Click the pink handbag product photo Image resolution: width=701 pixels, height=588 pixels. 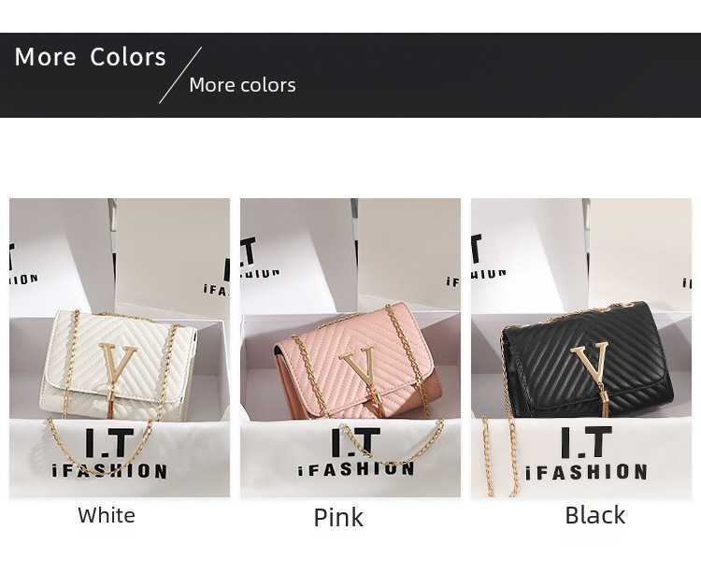pos(350,348)
